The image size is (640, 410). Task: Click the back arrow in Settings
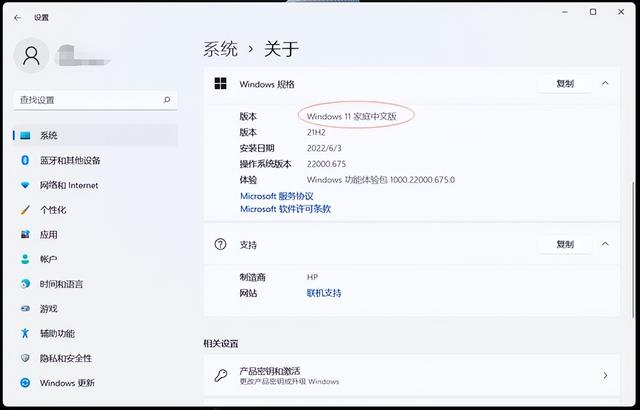click(x=17, y=18)
